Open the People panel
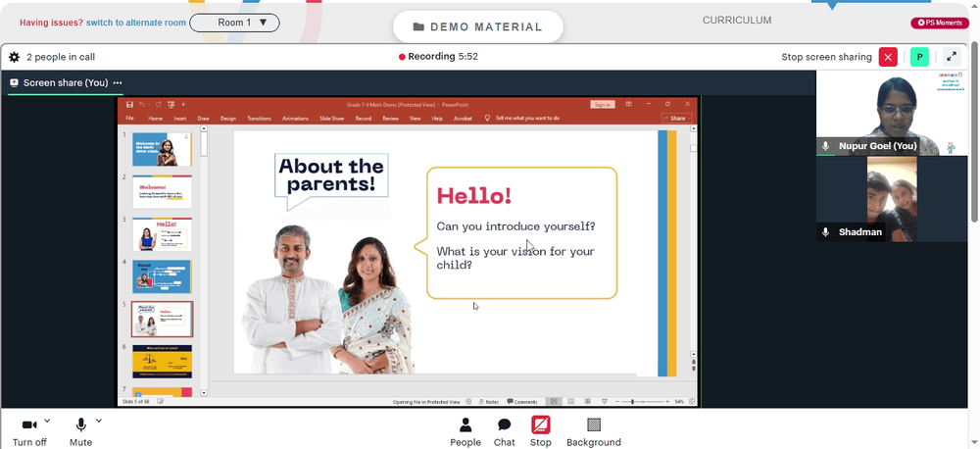 click(465, 432)
